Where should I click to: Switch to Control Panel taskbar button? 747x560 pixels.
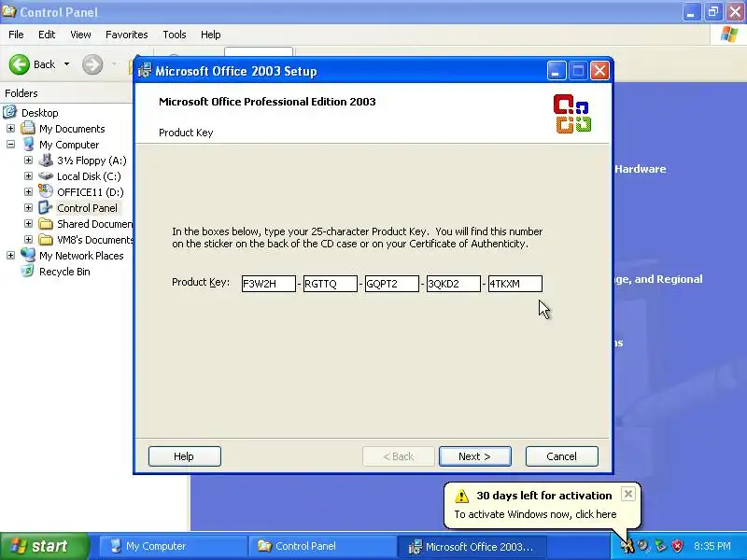click(322, 546)
